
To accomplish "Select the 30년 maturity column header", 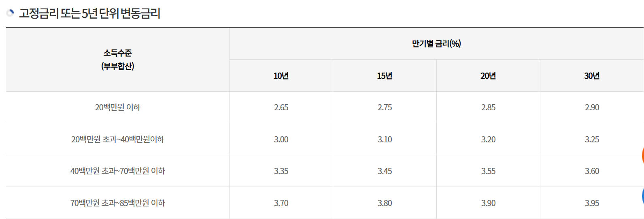I will coord(592,76).
